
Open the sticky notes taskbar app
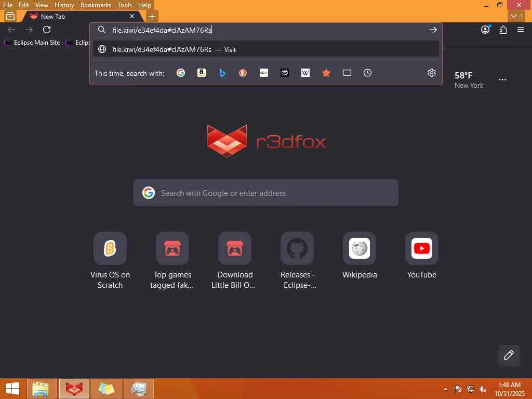point(106,389)
